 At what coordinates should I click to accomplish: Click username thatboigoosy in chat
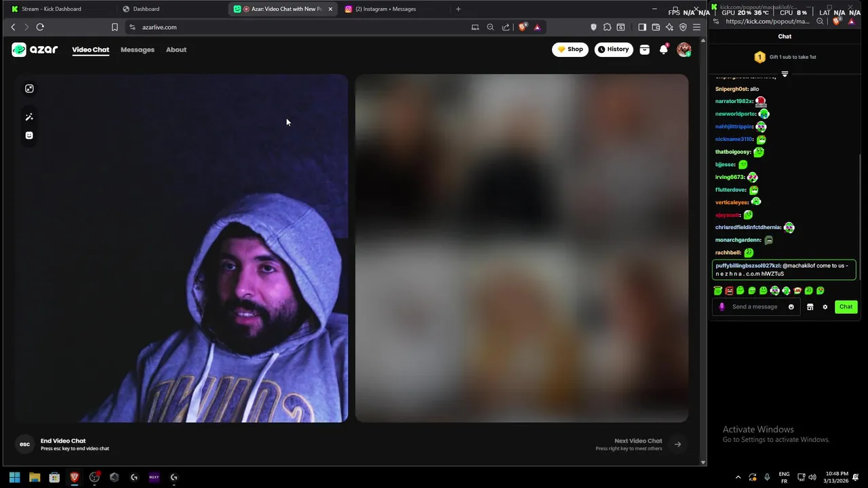733,152
